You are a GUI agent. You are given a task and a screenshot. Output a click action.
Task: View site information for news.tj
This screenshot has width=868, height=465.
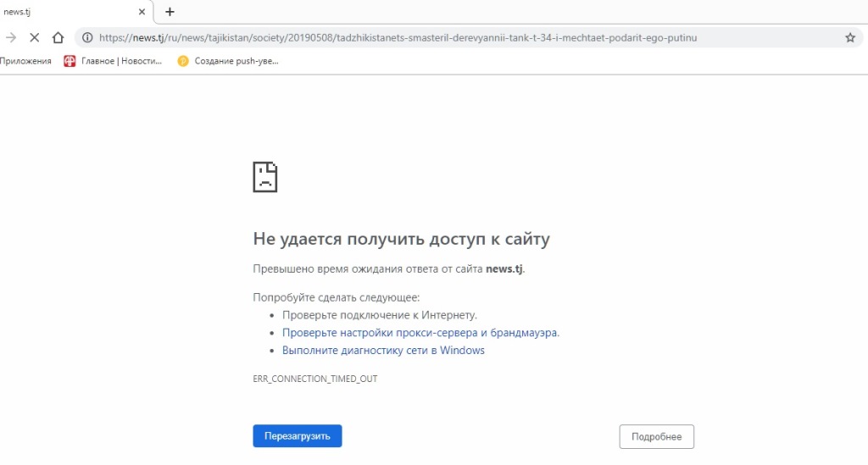point(86,37)
